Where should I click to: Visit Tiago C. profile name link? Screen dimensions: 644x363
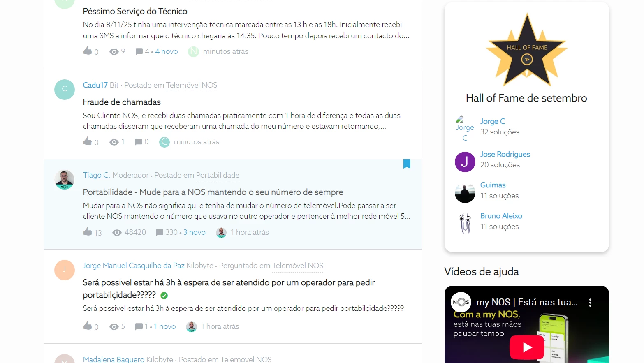tap(97, 175)
